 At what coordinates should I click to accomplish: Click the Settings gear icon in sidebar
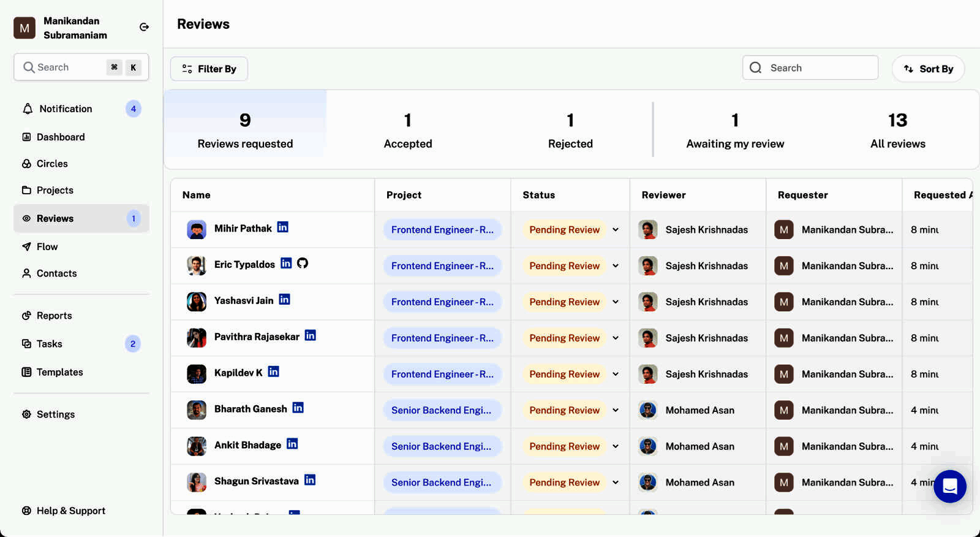pos(26,414)
